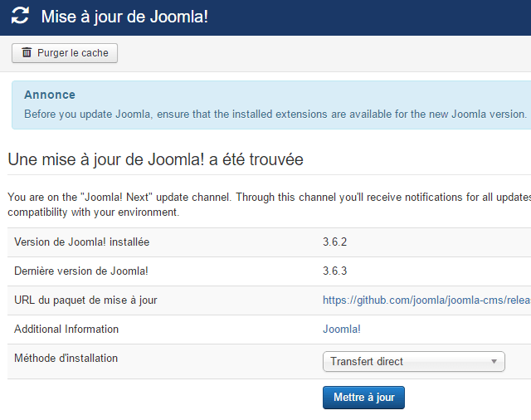The image size is (531, 420).
Task: Click the 'Méthode d'installation' label
Action: tap(66, 358)
